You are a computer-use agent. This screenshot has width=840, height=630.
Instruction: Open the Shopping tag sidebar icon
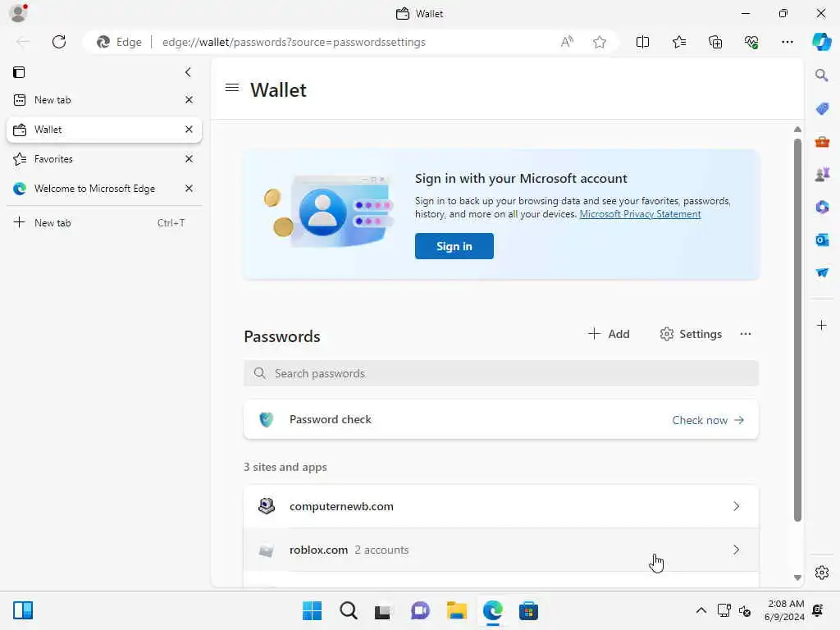[x=822, y=108]
